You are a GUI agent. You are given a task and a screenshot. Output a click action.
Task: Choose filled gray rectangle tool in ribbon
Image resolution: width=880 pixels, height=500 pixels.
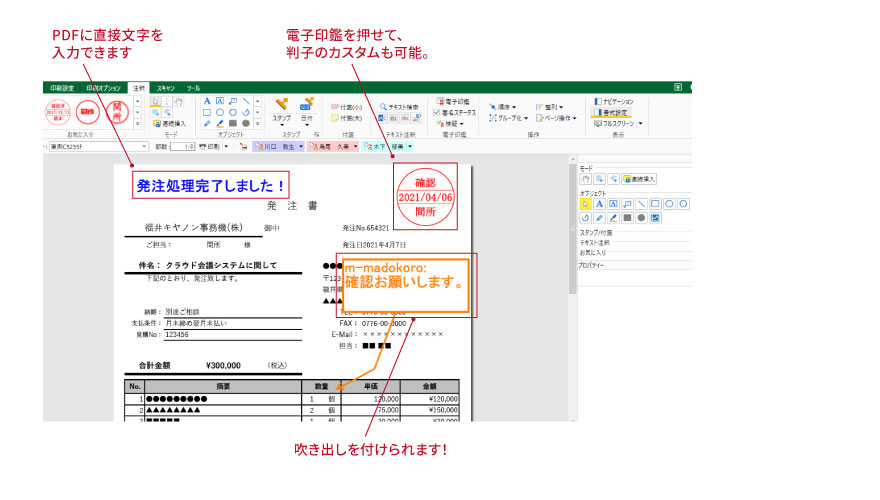coord(232,123)
